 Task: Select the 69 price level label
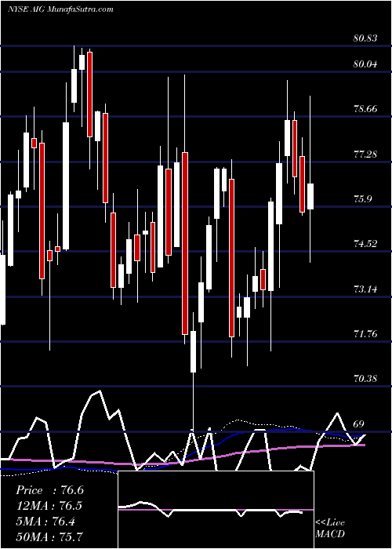[358, 424]
